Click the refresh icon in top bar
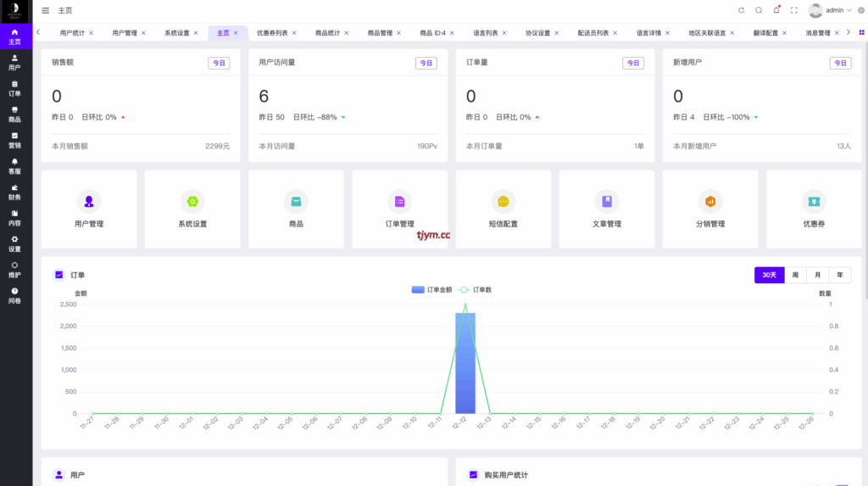The height and width of the screenshot is (486, 868). 741,10
